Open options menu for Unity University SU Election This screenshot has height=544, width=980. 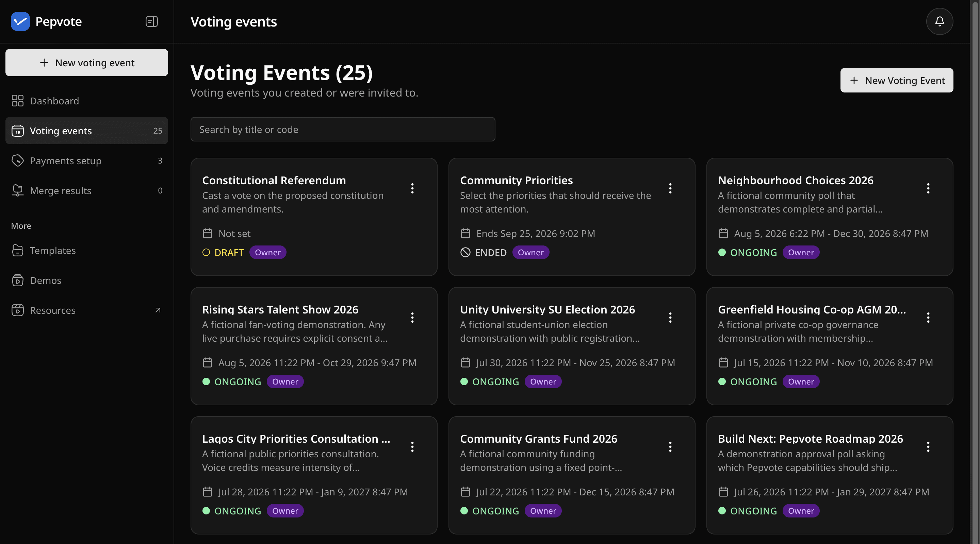(x=670, y=318)
